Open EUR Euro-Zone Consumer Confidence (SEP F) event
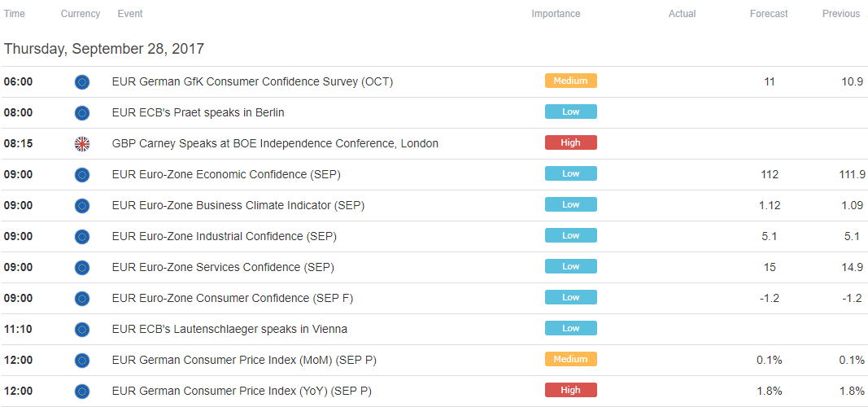The height and width of the screenshot is (407, 868). coord(233,299)
